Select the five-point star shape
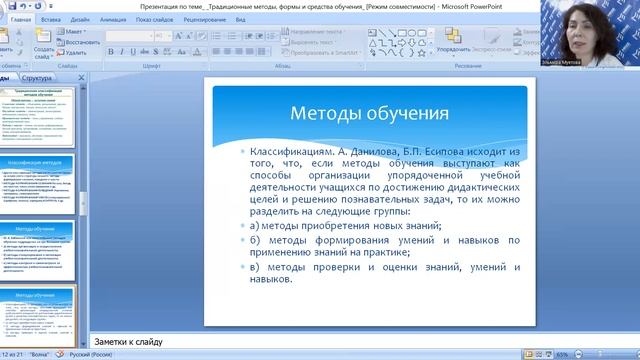Screen dimensions: 640x360 (422, 53)
